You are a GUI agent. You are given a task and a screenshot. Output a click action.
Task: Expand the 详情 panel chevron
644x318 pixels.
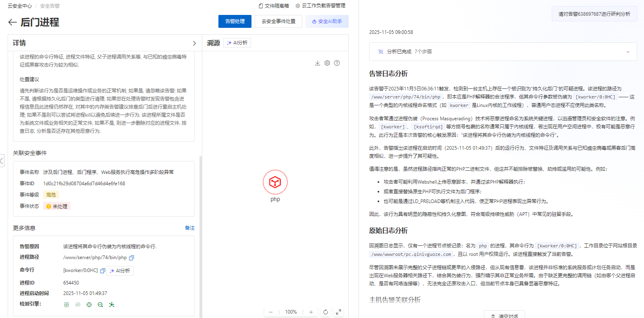[194, 43]
